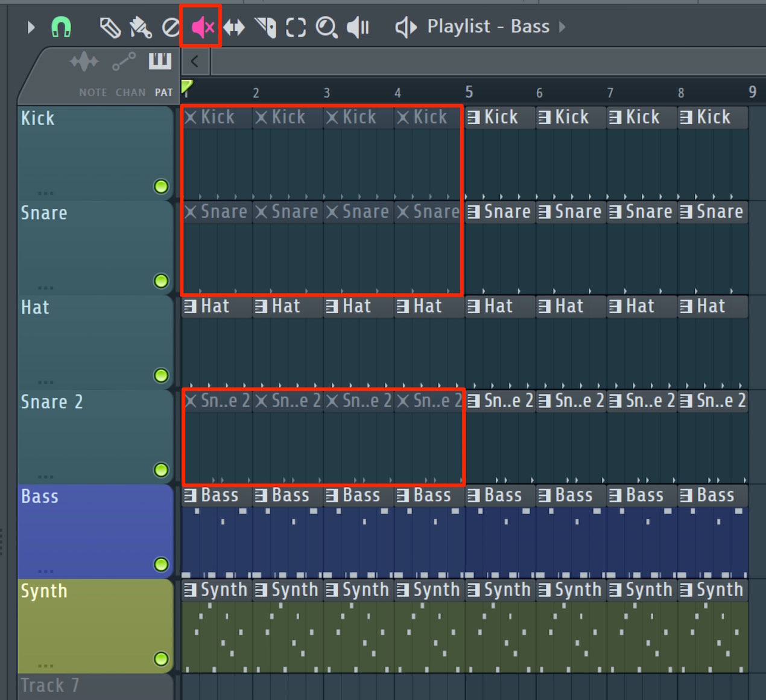Click the speaker icon beside Playlist title
The height and width of the screenshot is (700, 766).
pyautogui.click(x=406, y=27)
